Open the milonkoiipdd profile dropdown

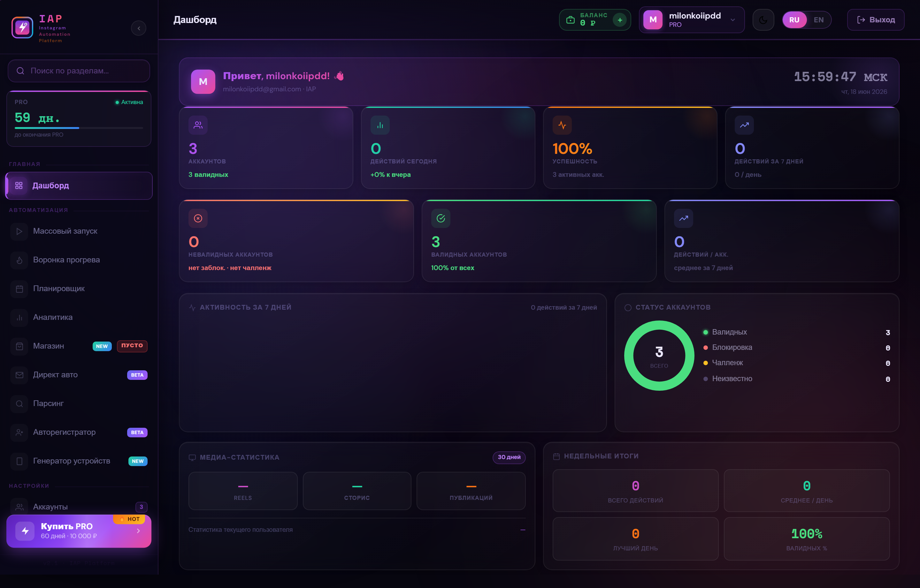[x=692, y=20]
